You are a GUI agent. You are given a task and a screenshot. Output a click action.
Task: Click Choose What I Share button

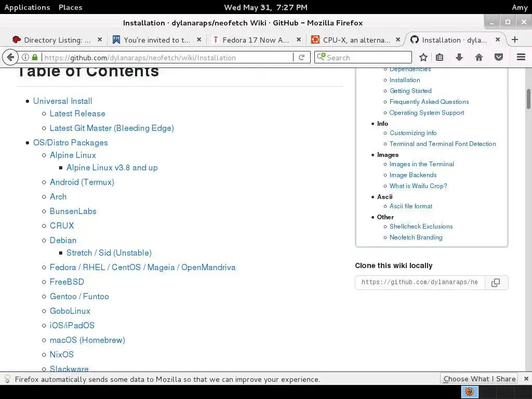click(x=479, y=379)
